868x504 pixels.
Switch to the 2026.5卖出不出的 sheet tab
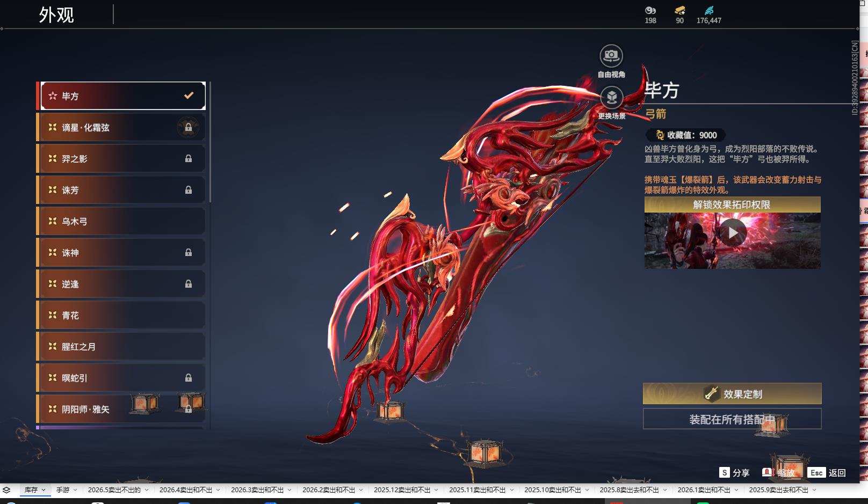(x=114, y=490)
